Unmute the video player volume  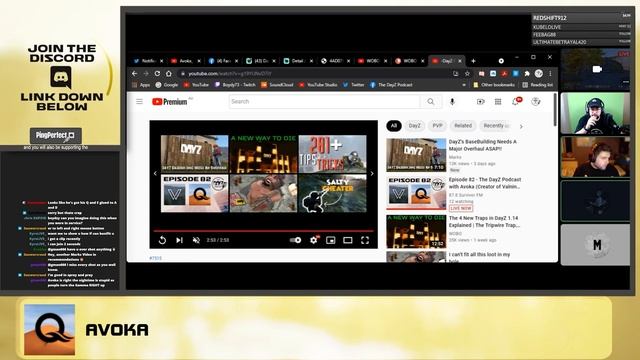click(196, 240)
